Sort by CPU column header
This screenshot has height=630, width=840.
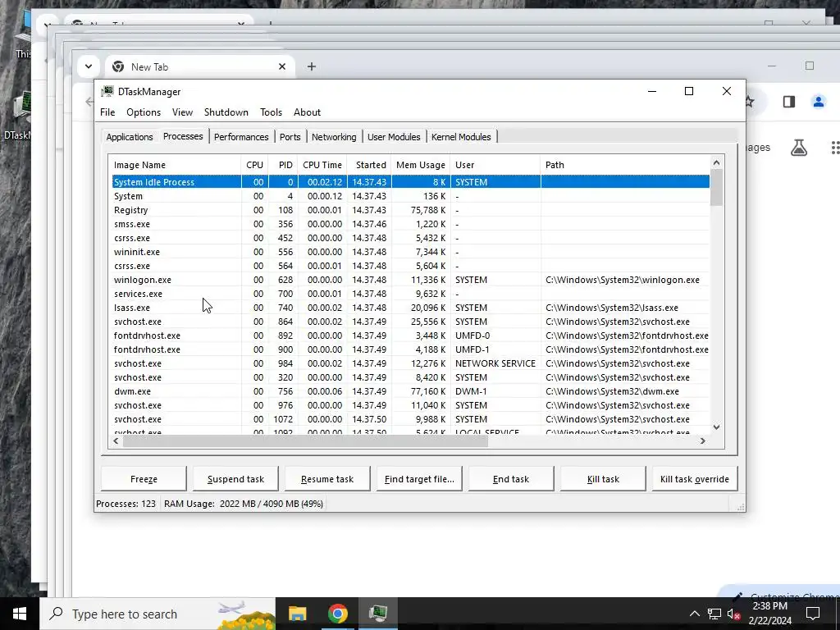(x=254, y=165)
